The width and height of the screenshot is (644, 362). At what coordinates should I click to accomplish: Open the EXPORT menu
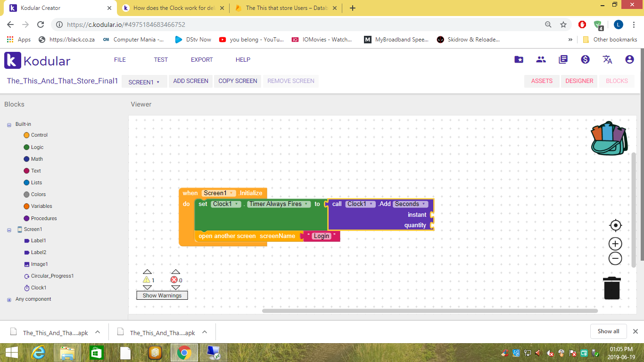pyautogui.click(x=202, y=60)
